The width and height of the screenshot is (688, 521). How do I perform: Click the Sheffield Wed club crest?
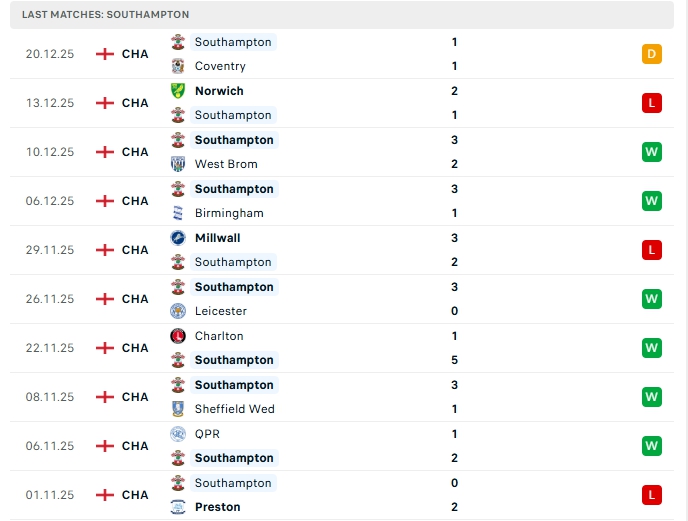pyautogui.click(x=178, y=409)
